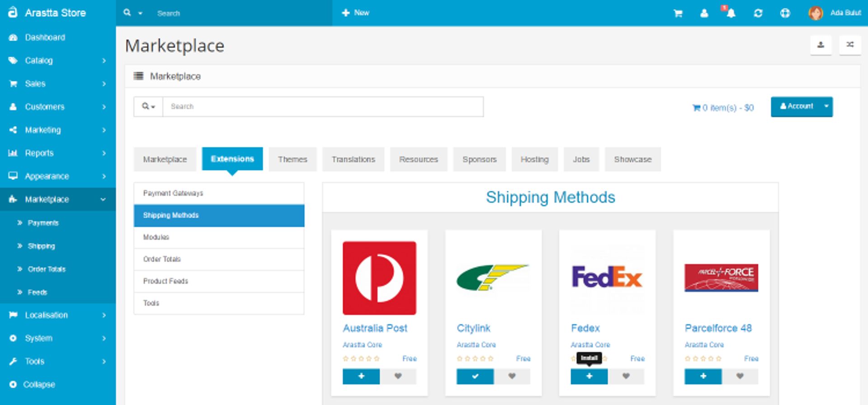This screenshot has height=405, width=868.
Task: Open Account dropdown caret
Action: [826, 107]
